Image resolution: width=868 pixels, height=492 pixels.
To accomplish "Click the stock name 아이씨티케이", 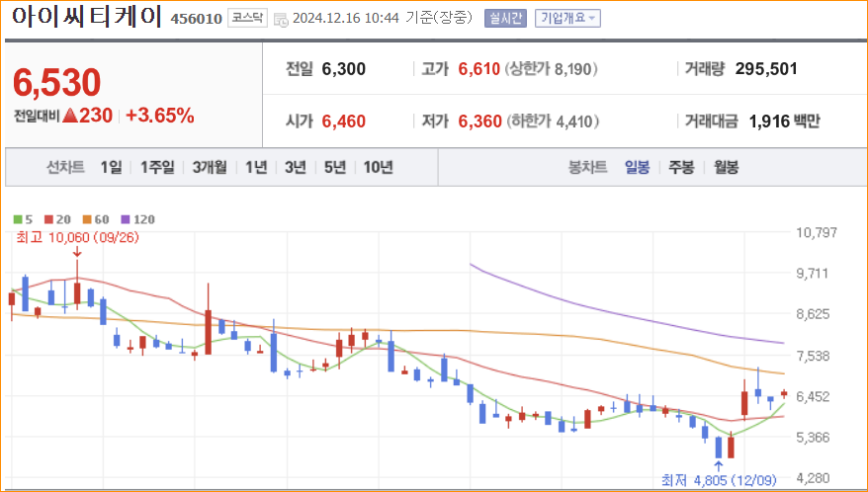I will (86, 17).
